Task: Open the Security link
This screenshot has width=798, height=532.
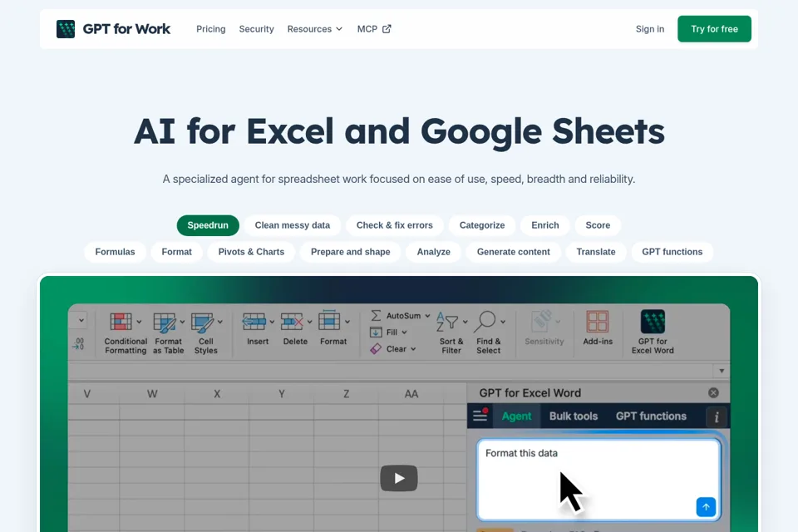Action: point(257,29)
